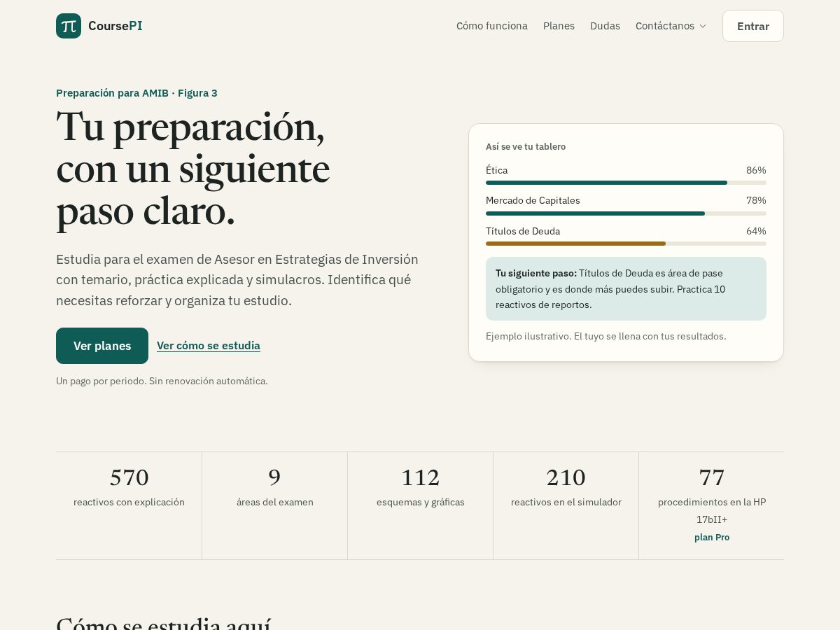840x630 pixels.
Task: Click the 9 áreas del examen stat
Action: click(275, 505)
